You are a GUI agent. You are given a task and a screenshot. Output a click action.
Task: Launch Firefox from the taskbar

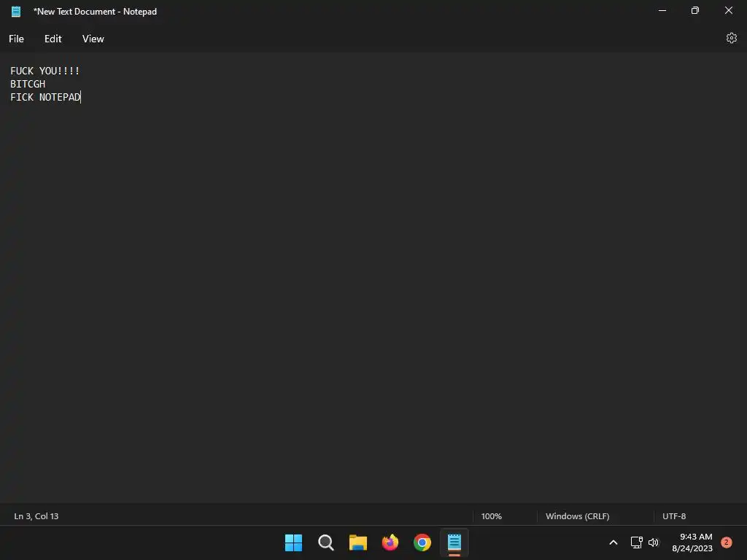pyautogui.click(x=390, y=542)
